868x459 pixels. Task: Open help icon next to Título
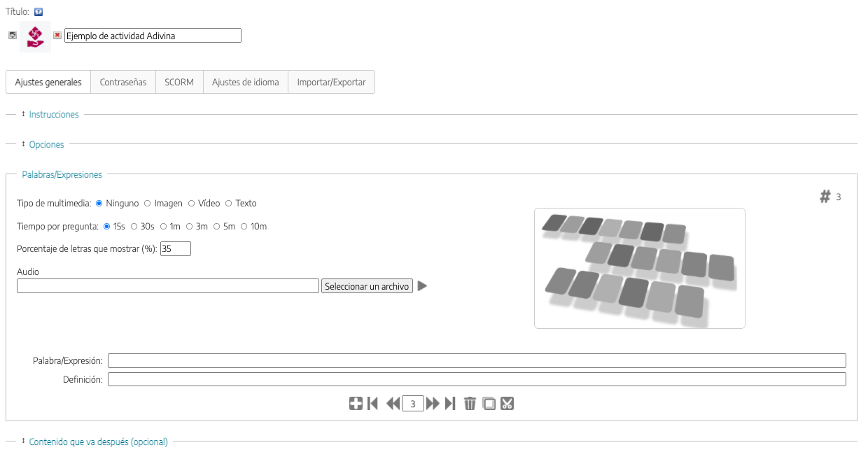pos(38,11)
